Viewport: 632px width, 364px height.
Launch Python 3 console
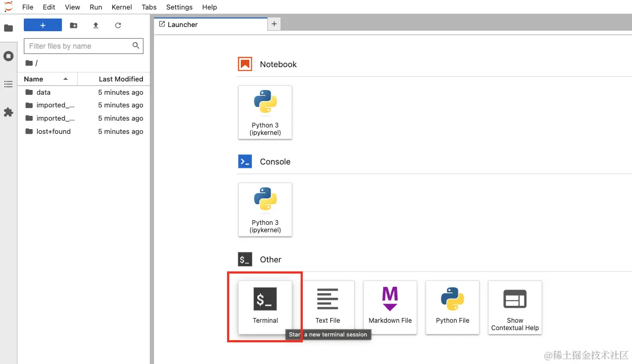click(265, 210)
